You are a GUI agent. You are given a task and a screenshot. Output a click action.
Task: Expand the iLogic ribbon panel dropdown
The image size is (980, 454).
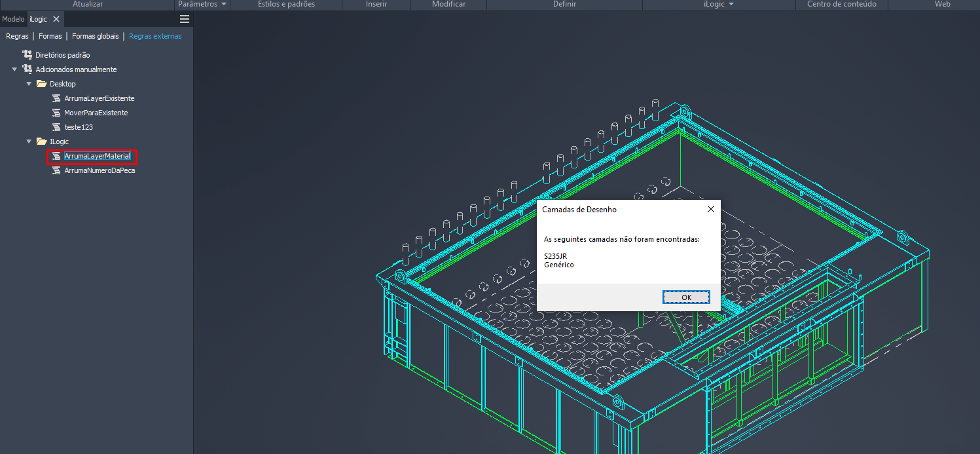731,4
